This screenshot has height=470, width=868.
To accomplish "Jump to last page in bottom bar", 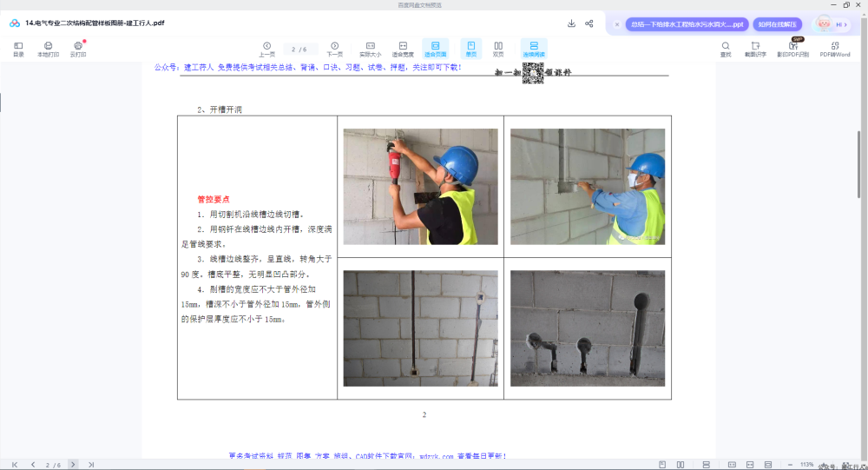I will tap(91, 465).
